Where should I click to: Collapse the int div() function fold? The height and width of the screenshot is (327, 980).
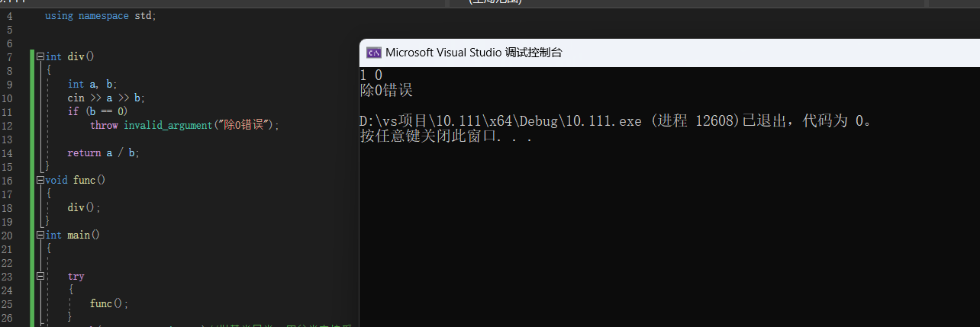coord(40,56)
